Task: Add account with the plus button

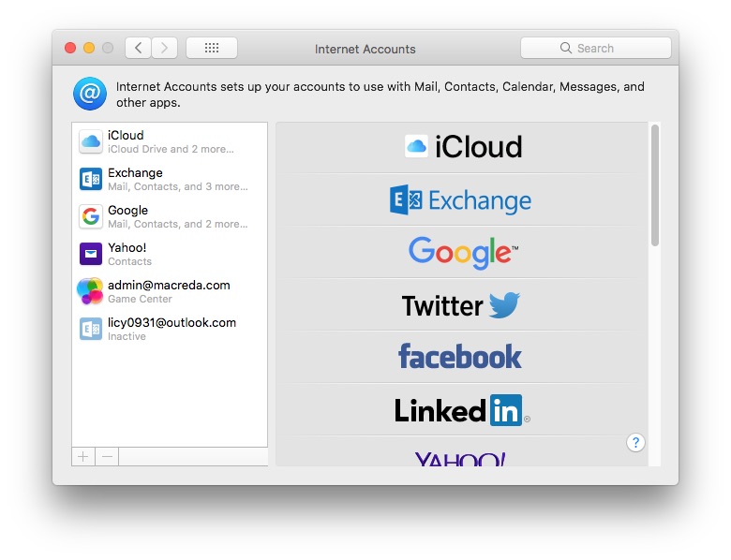Action: pyautogui.click(x=83, y=457)
